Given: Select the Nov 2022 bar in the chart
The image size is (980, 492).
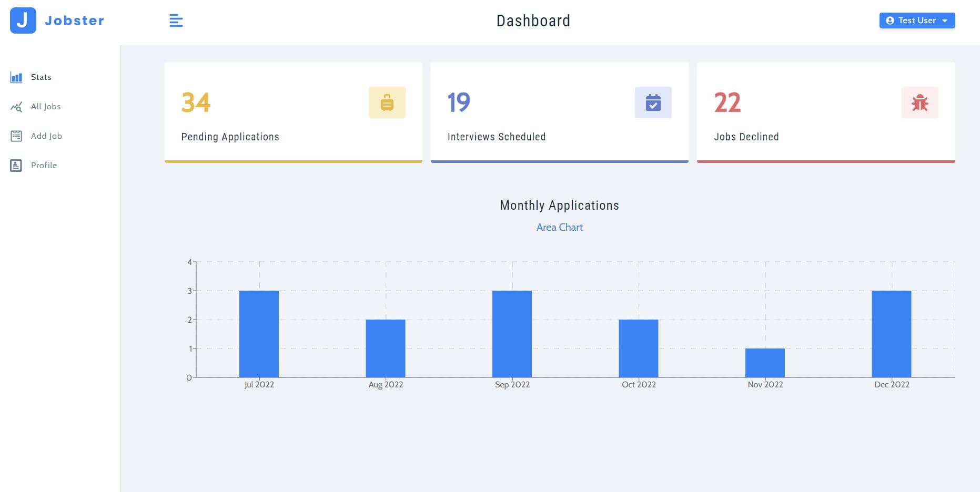Looking at the screenshot, I should click(764, 363).
